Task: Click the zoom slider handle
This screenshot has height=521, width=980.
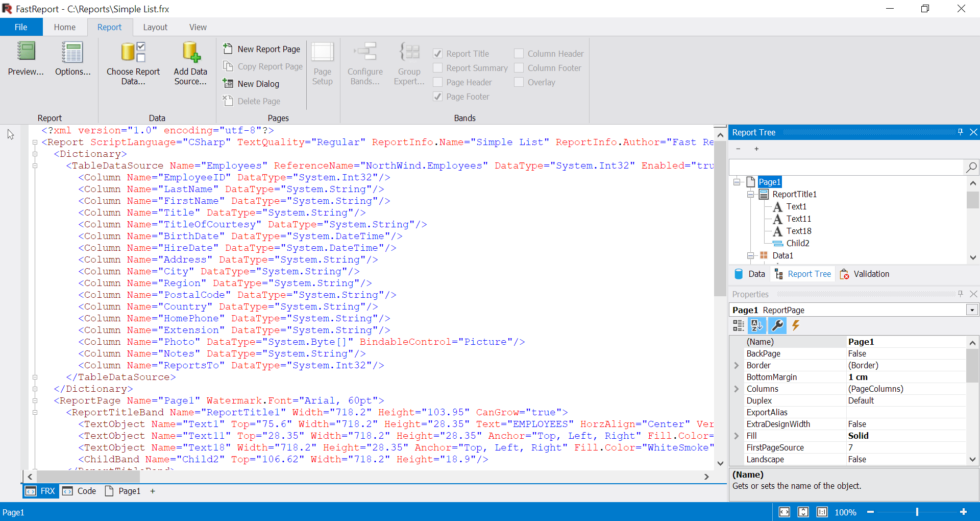Action: pos(917,512)
